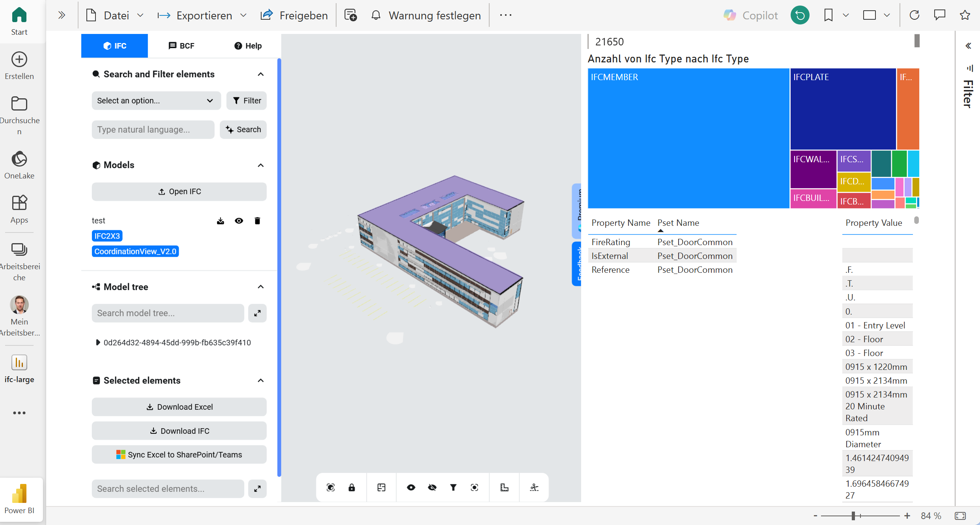This screenshot has width=980, height=525.
Task: Toggle visibility eye icon for test model
Action: pos(239,220)
